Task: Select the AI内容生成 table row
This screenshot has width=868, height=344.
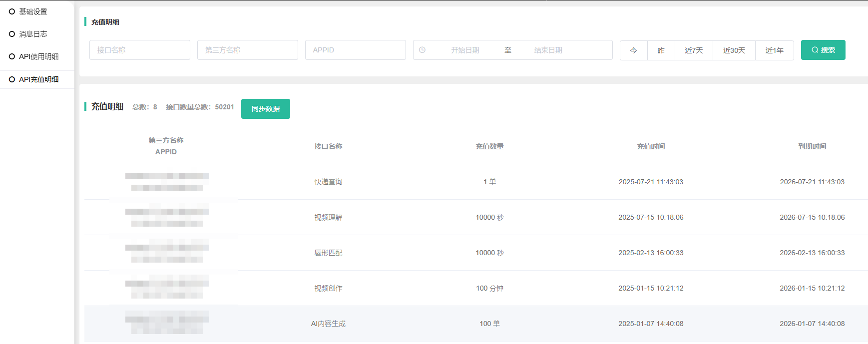Action: tap(328, 324)
